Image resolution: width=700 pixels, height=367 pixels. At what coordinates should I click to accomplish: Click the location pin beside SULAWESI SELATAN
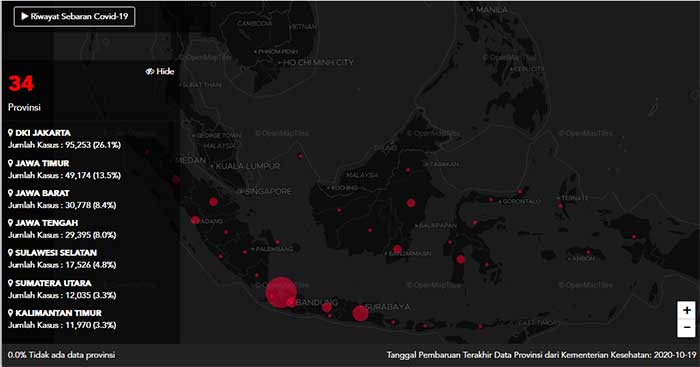click(x=11, y=252)
